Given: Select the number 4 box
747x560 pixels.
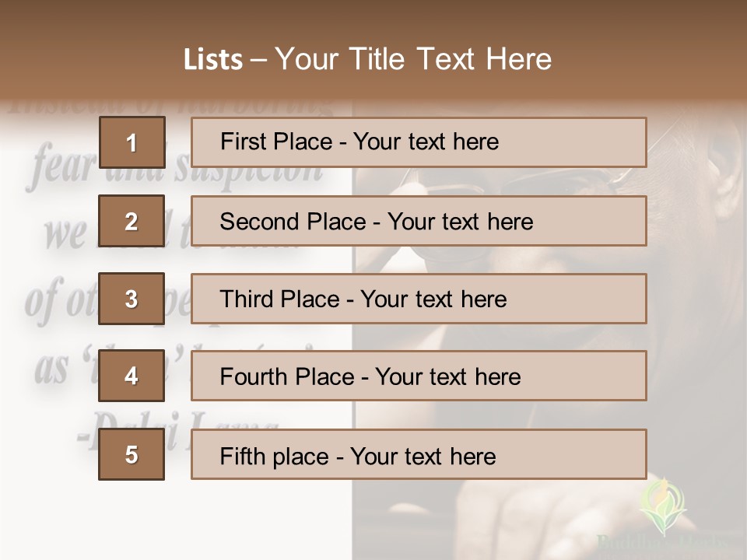Looking at the screenshot, I should coord(132,376).
